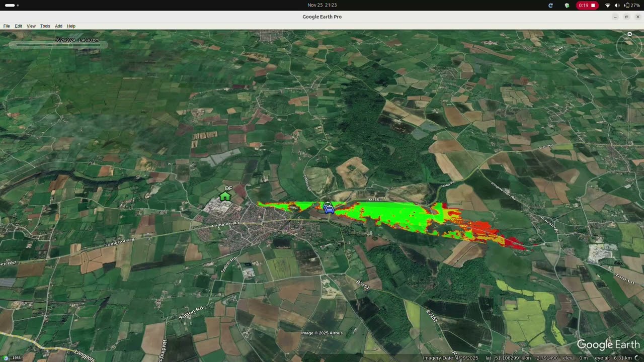Click the green DF house placemark

(x=225, y=196)
